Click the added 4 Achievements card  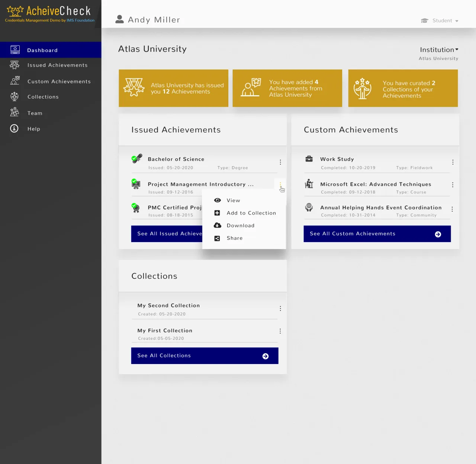(287, 88)
